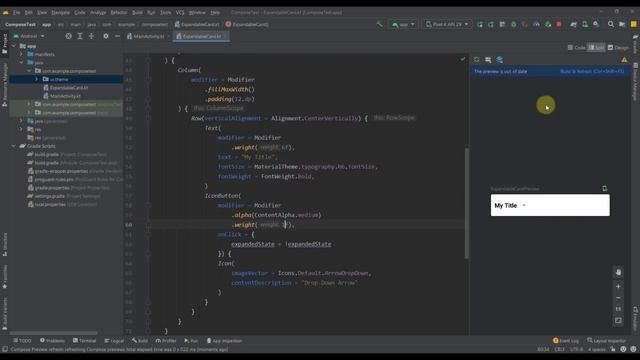Switch editor to Design view
640x360 pixels.
(618, 48)
